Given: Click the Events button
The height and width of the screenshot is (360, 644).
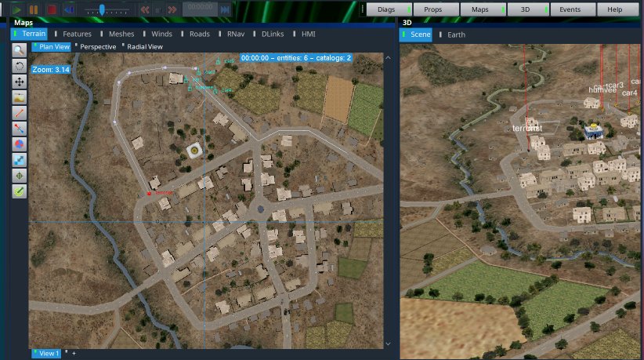Looking at the screenshot, I should [x=571, y=9].
